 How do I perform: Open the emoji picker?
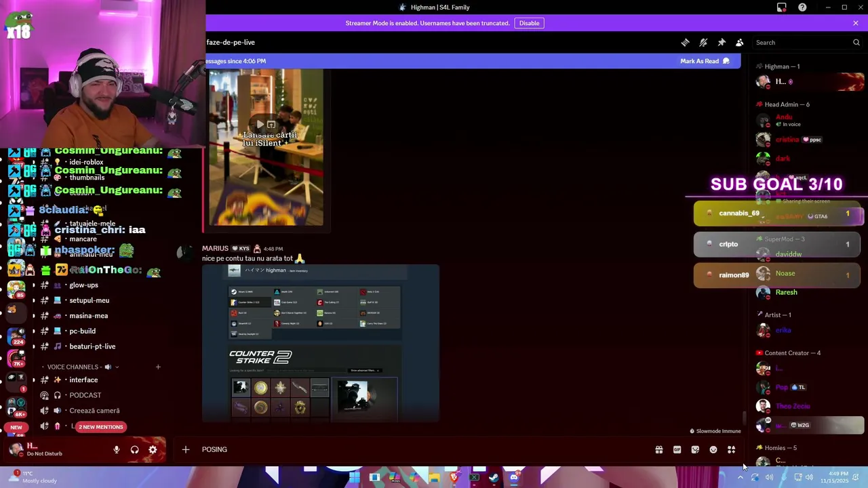click(x=713, y=449)
